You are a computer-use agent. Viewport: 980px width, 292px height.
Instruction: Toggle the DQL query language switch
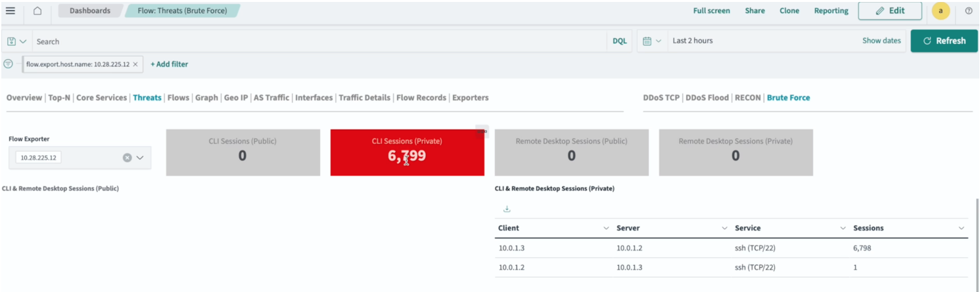pyautogui.click(x=619, y=41)
